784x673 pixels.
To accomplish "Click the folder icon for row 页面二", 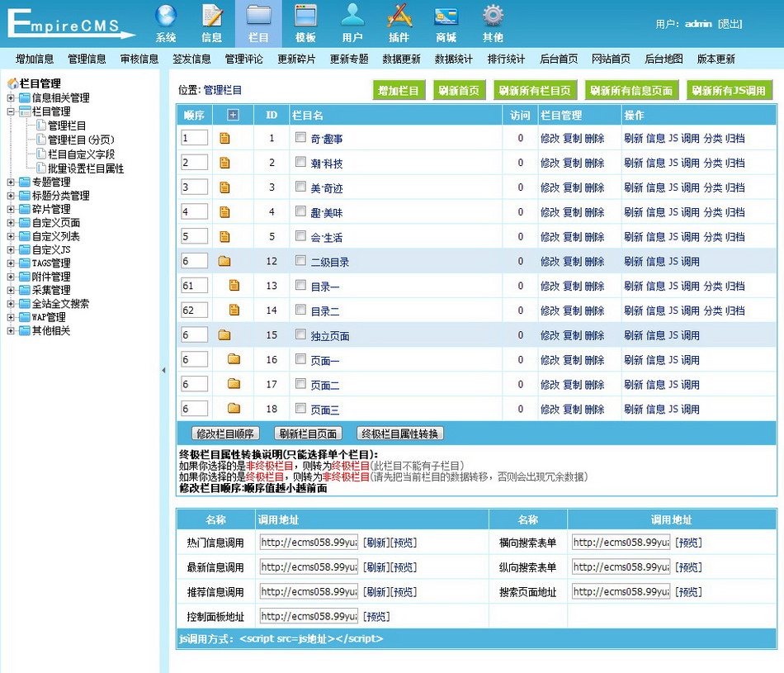I will point(234,384).
